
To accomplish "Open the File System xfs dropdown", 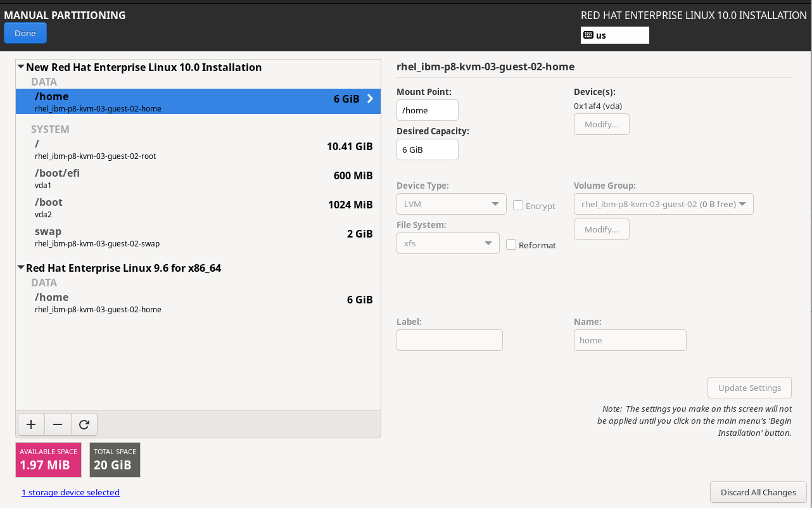I will [x=448, y=243].
